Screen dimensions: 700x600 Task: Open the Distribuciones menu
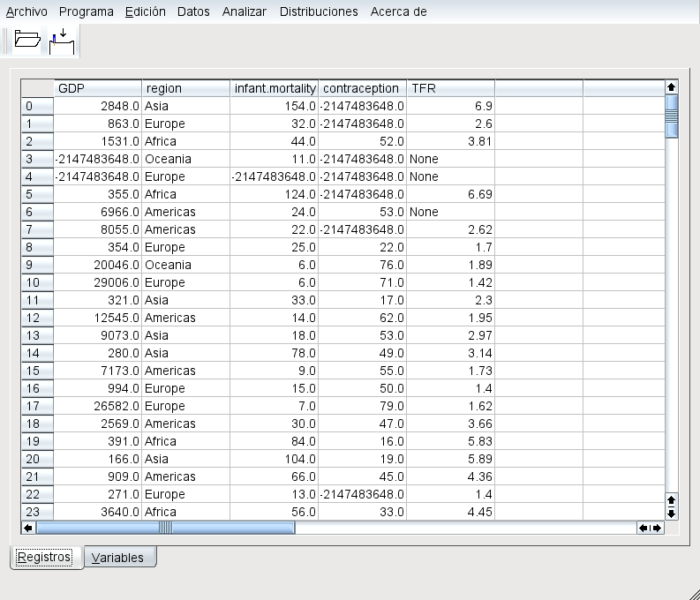coord(319,11)
